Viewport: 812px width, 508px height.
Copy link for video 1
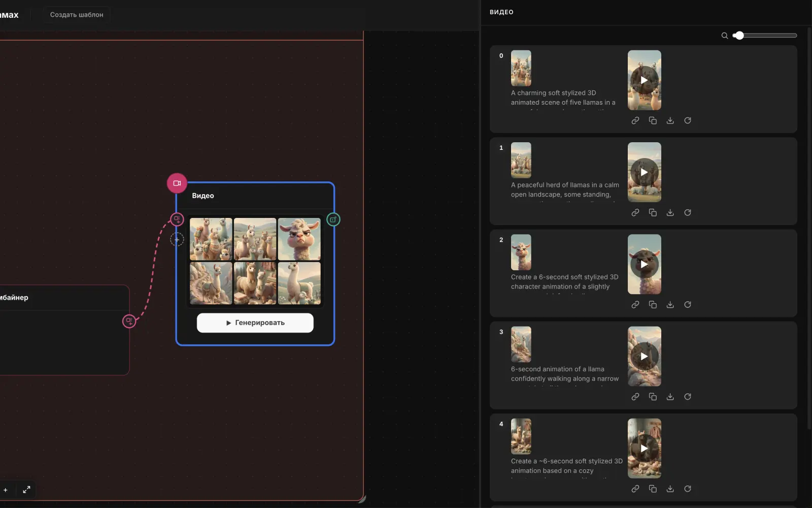pyautogui.click(x=635, y=212)
